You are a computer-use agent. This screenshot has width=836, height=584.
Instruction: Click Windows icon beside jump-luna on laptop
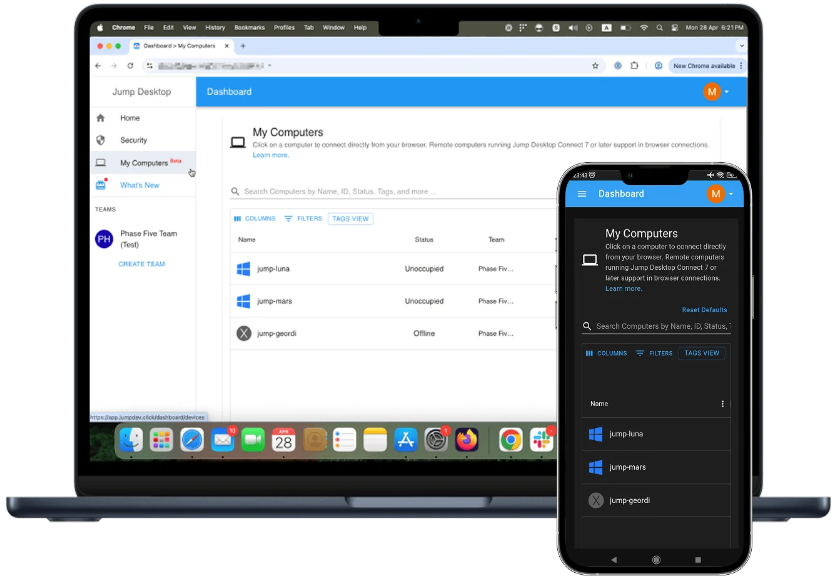click(244, 269)
